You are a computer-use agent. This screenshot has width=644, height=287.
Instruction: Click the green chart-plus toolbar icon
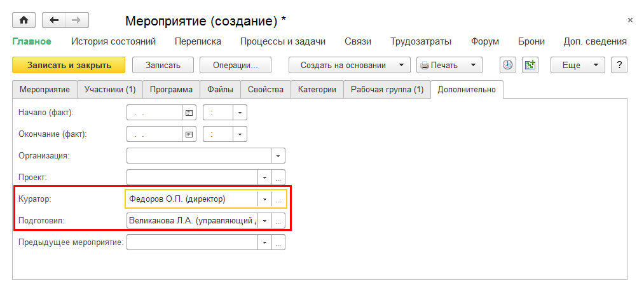[x=530, y=65]
